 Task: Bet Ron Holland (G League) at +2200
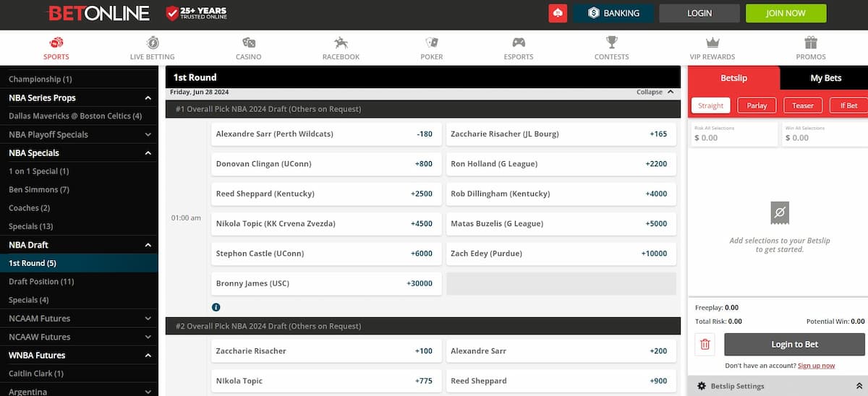point(561,164)
